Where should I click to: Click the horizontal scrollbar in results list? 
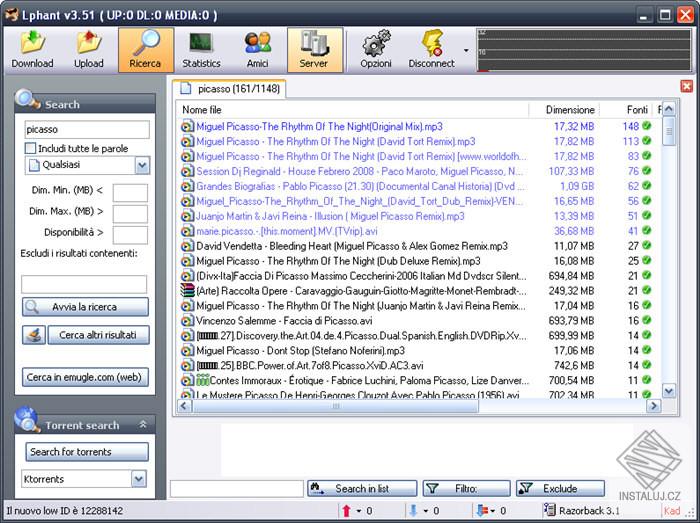[x=335, y=406]
